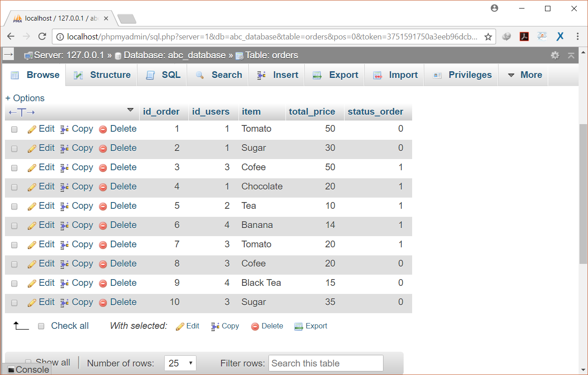Enable the Check all checkbox

[x=41, y=326]
